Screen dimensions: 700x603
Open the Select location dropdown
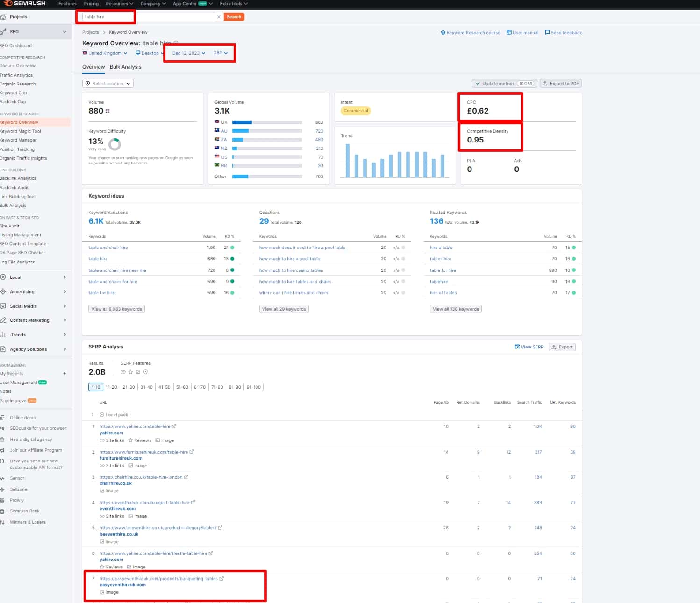tap(108, 84)
